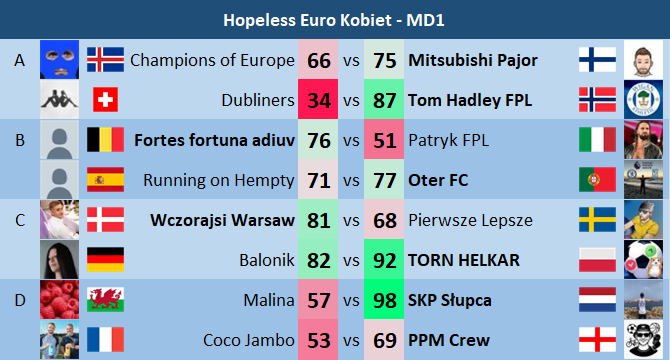670x360 pixels.
Task: Select the Wales dragon flag icon
Action: pyautogui.click(x=105, y=299)
